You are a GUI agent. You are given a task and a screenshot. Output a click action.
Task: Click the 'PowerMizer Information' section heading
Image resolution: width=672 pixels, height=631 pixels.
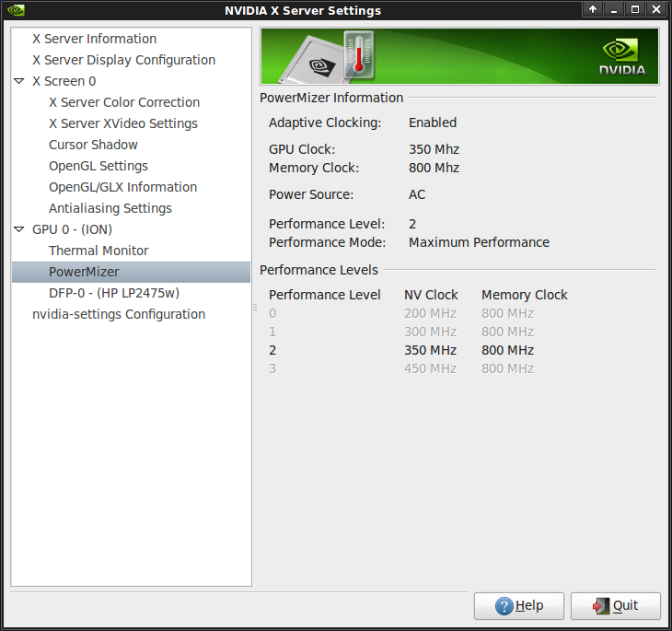point(331,98)
